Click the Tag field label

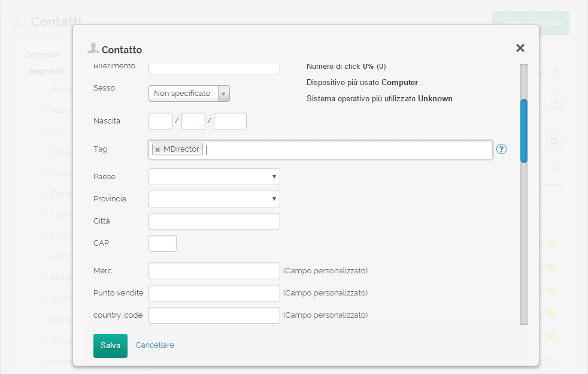click(100, 149)
